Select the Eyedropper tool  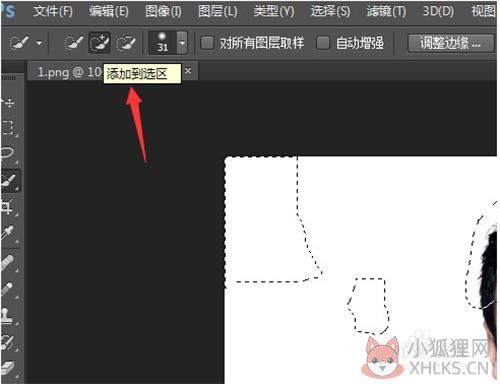[x=9, y=233]
